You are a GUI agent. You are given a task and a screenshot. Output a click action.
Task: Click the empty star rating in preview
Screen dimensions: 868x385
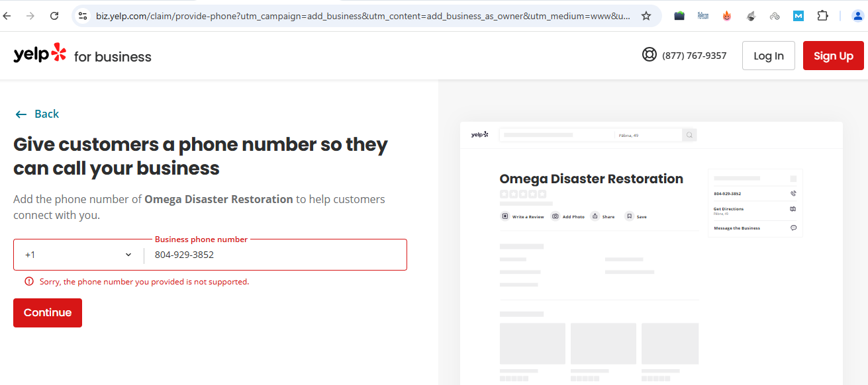pyautogui.click(x=523, y=194)
